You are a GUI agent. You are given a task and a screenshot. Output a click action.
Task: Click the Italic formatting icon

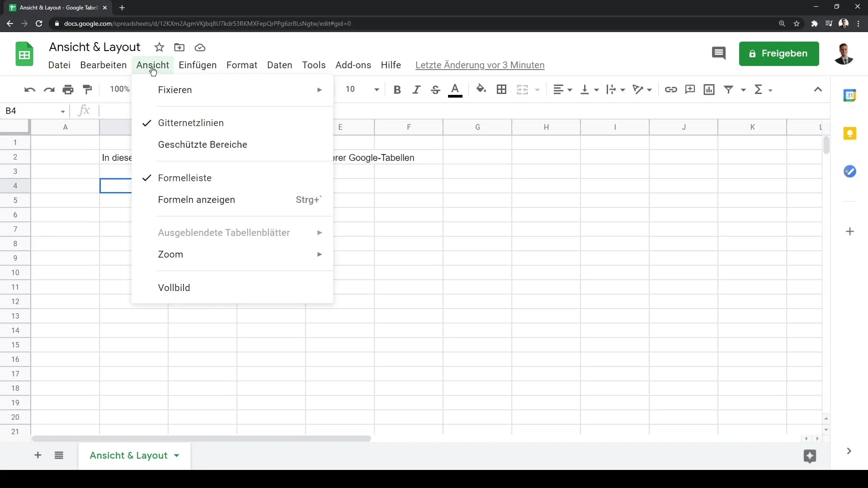(x=415, y=89)
